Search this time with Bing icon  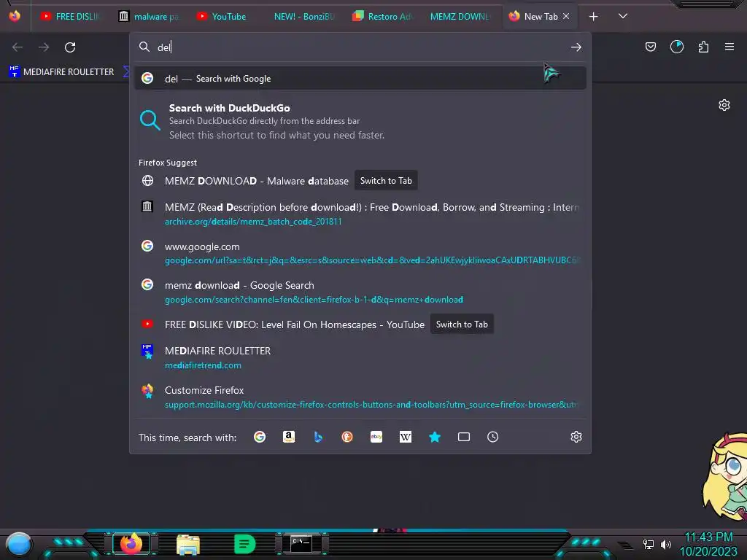tap(318, 437)
